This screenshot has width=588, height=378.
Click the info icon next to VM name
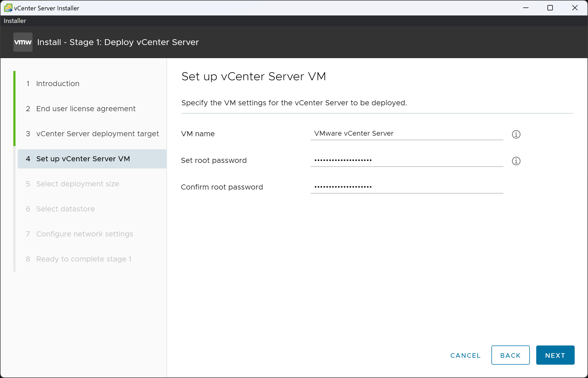pos(517,134)
